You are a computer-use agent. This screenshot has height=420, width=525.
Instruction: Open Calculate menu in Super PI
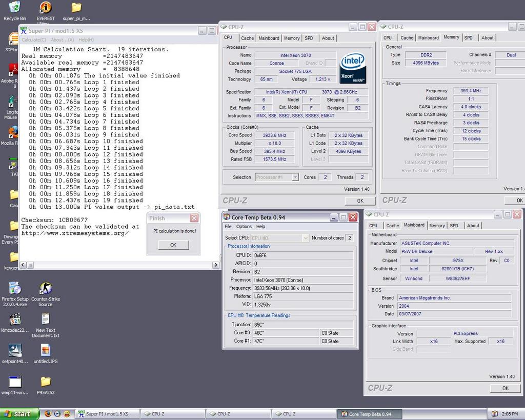34,40
